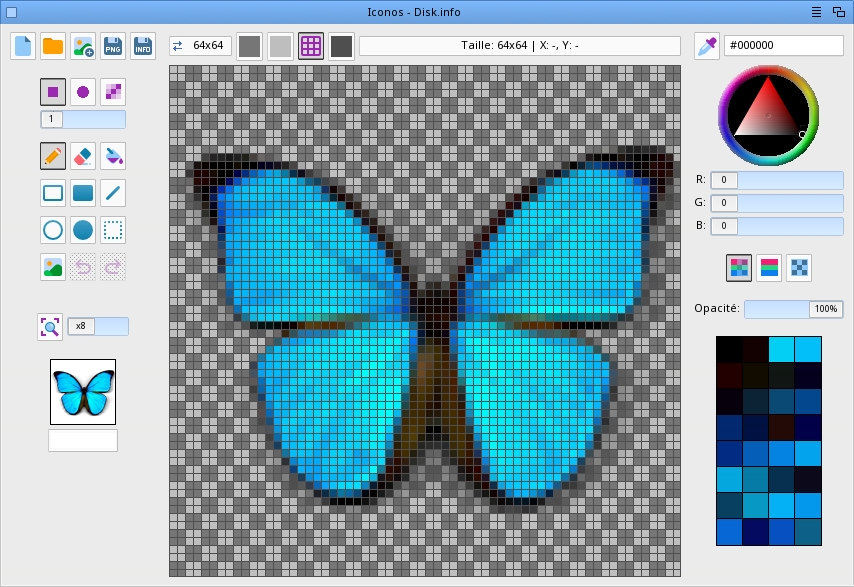
Task: Choose the filled rectangle shape tool
Action: 83,193
